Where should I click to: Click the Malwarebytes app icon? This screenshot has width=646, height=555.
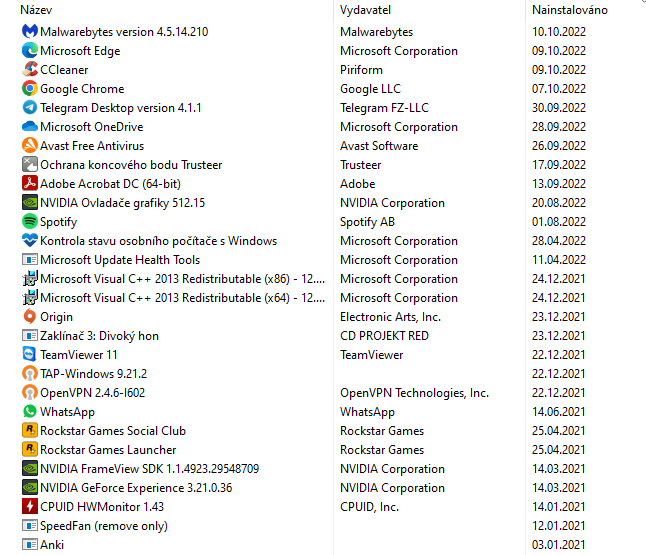pyautogui.click(x=30, y=32)
